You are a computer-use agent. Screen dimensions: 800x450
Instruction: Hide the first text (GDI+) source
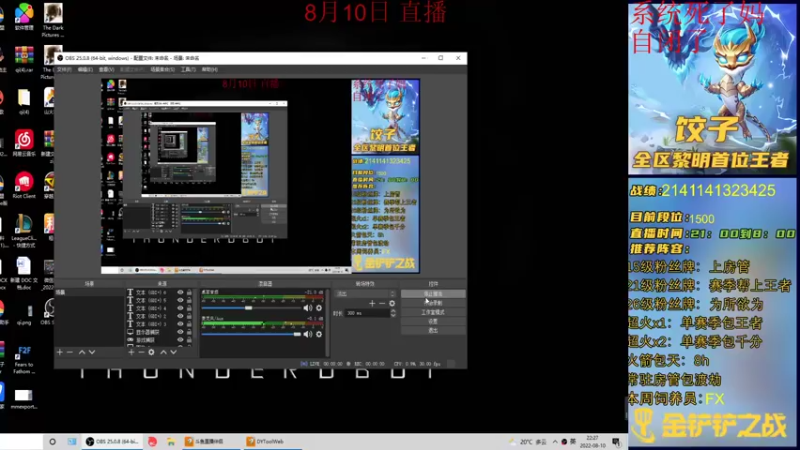coord(180,293)
